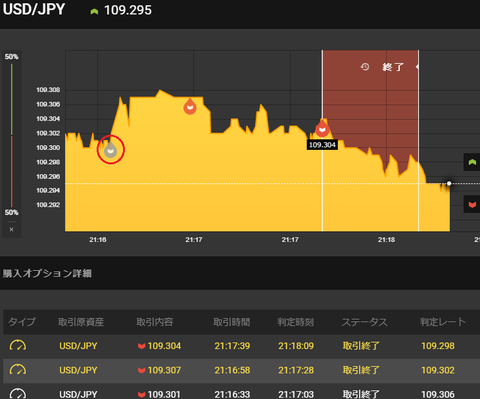The image size is (480, 399).
Task: Click the white current-price dot on chart
Action: point(449,183)
